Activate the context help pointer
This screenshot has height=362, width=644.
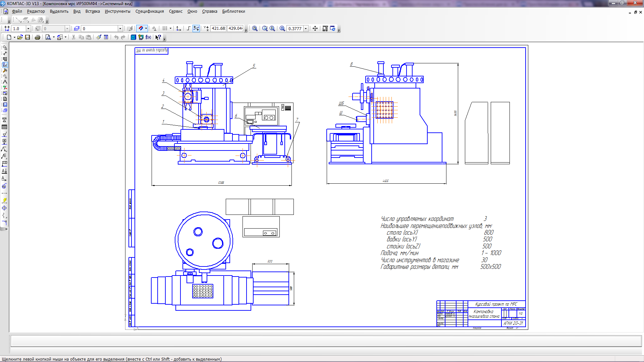point(158,37)
